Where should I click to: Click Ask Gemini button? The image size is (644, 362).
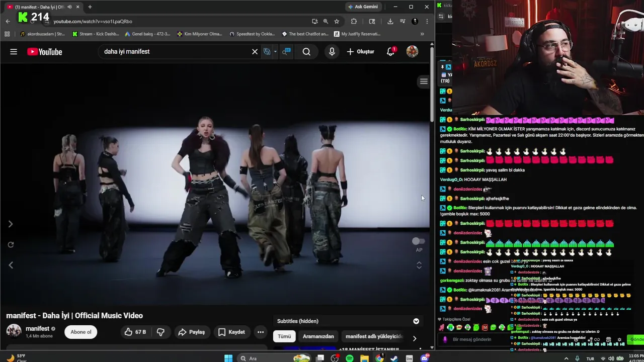(x=363, y=7)
